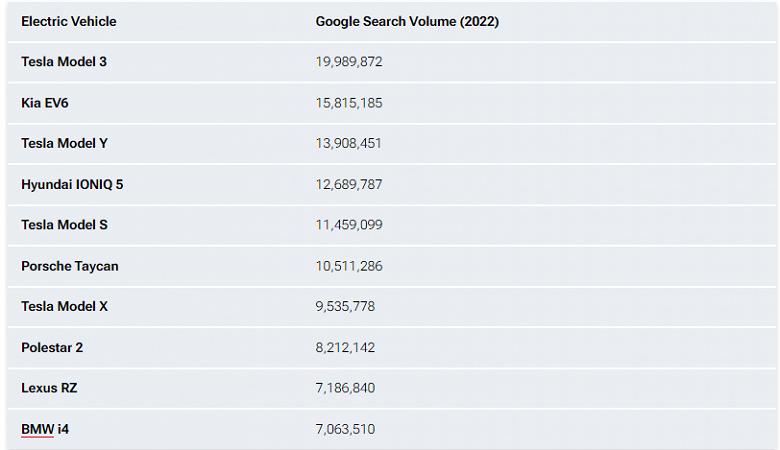The height and width of the screenshot is (450, 780).
Task: Click the value 8,212,142
Action: point(345,347)
